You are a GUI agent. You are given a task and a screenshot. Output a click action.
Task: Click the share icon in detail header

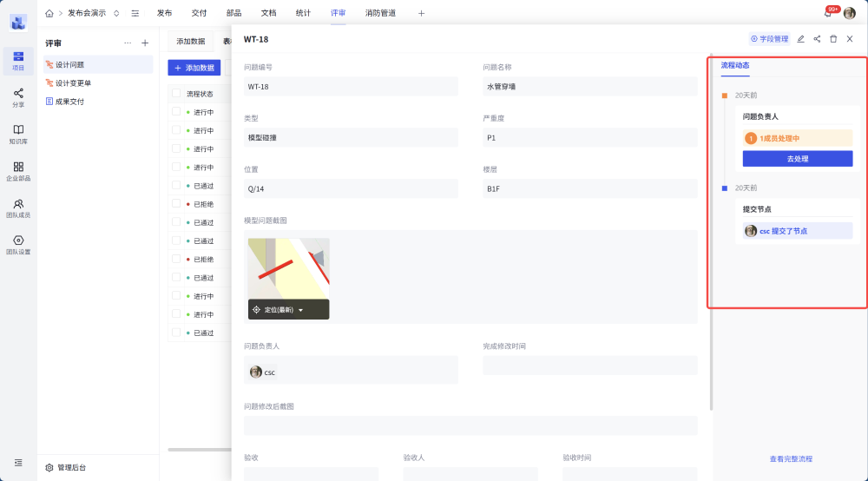tap(817, 39)
